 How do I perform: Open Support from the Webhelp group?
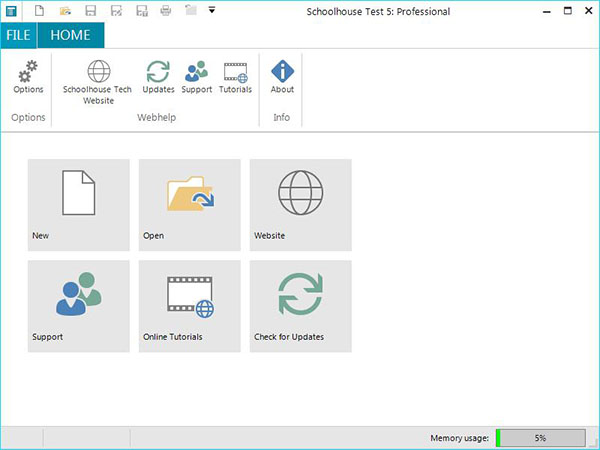pyautogui.click(x=197, y=76)
